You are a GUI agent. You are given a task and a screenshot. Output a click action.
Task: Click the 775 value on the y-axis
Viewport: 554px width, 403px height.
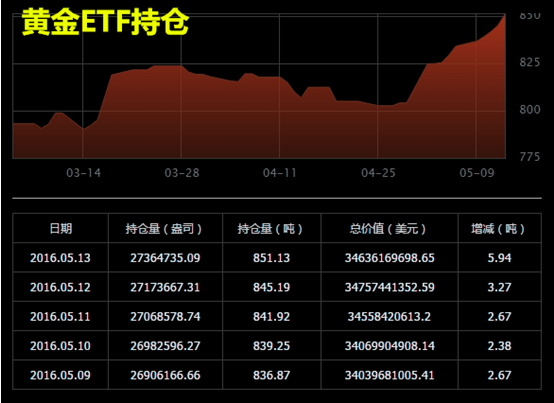(x=530, y=157)
